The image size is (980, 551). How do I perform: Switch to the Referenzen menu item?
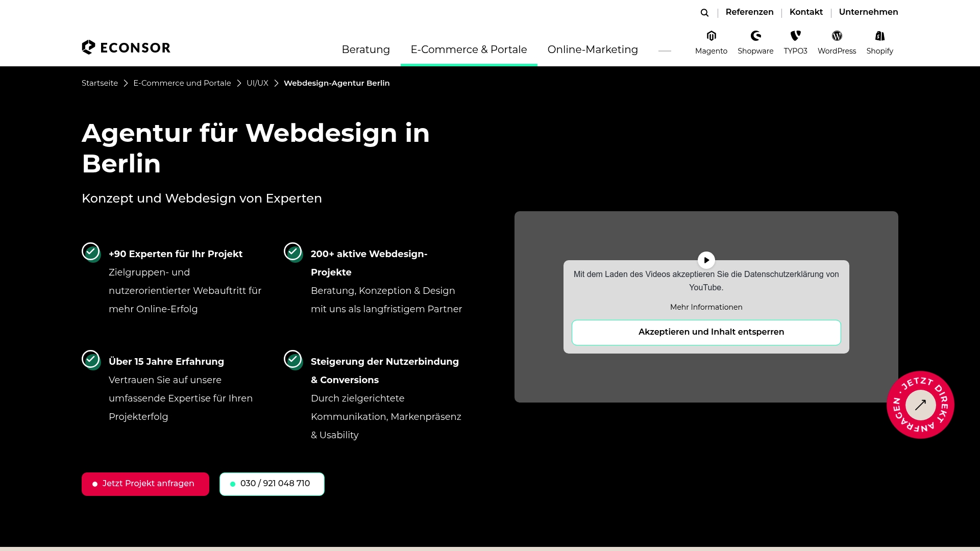coord(749,12)
